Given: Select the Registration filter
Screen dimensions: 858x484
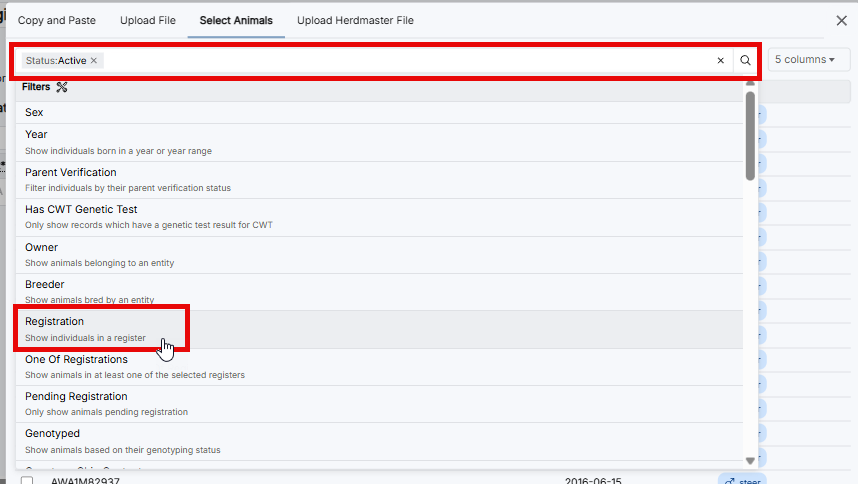Looking at the screenshot, I should coord(55,322).
